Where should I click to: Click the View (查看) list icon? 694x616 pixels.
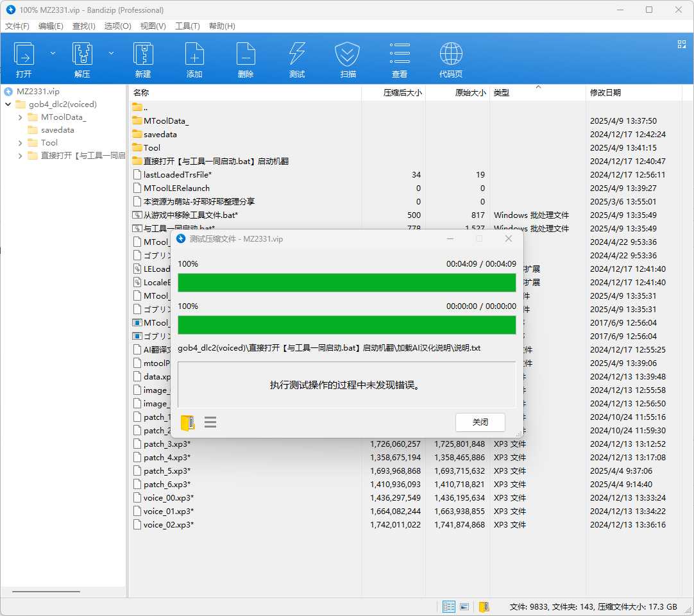(x=400, y=55)
